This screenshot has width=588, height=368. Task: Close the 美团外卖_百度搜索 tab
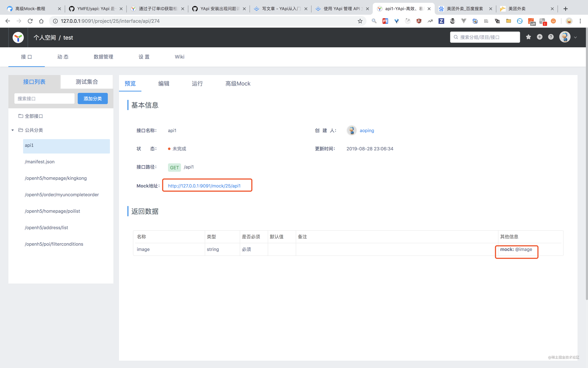[x=491, y=9]
